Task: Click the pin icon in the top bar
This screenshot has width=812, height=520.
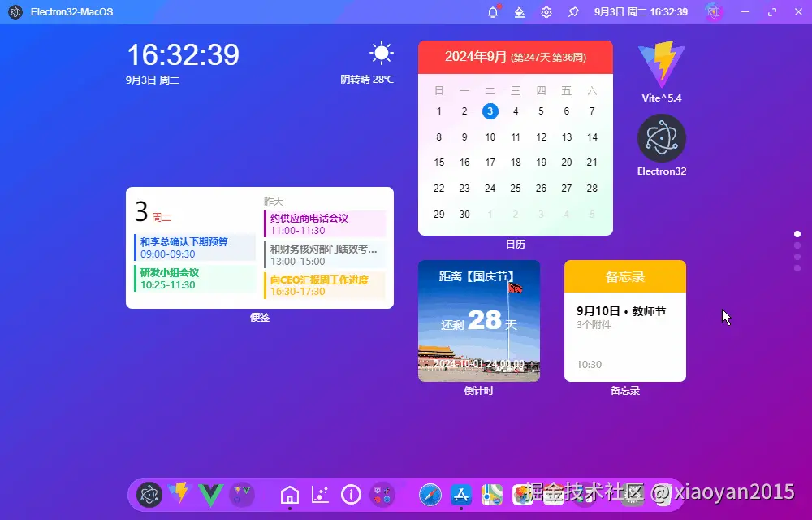Action: (573, 12)
